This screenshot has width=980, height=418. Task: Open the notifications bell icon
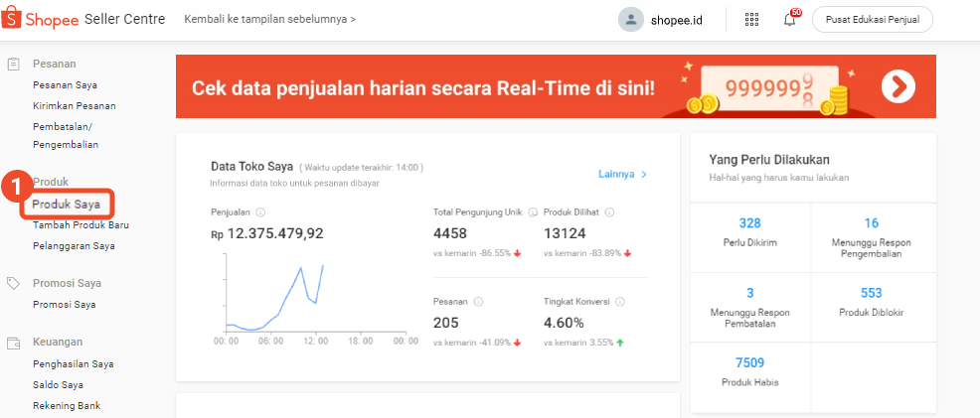pyautogui.click(x=790, y=19)
